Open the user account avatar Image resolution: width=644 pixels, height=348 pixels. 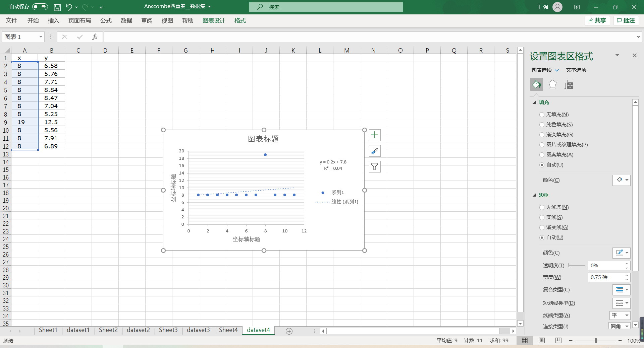coord(557,7)
